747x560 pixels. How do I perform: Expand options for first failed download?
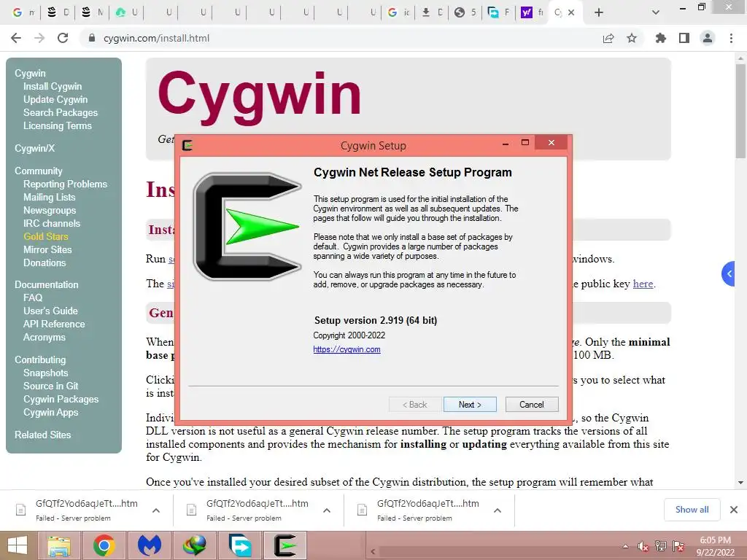coord(156,510)
